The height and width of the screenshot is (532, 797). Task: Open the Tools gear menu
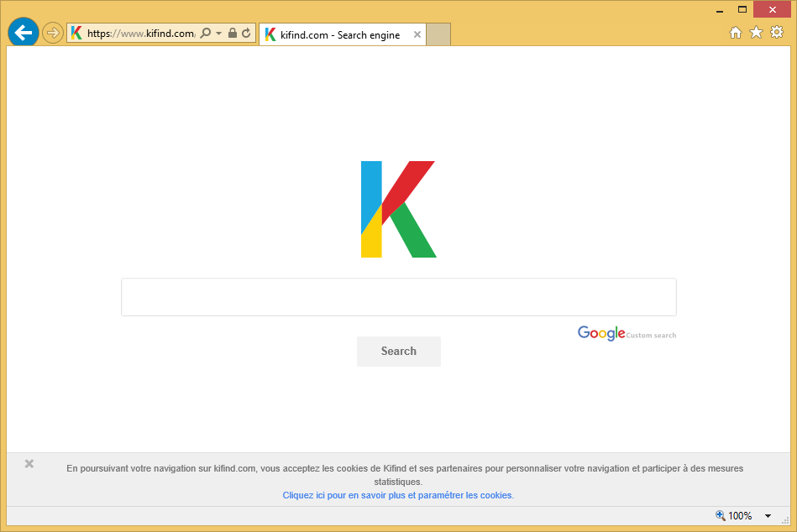[777, 33]
